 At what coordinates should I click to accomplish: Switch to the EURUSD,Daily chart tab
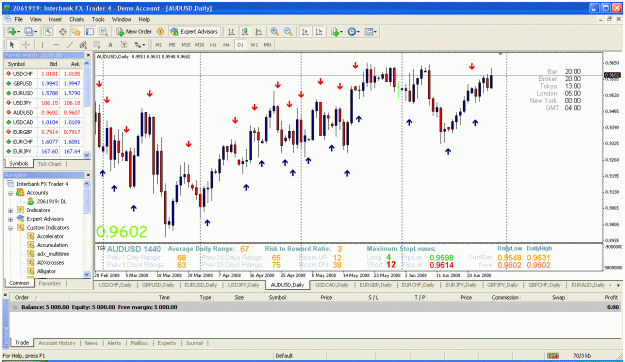click(x=200, y=285)
